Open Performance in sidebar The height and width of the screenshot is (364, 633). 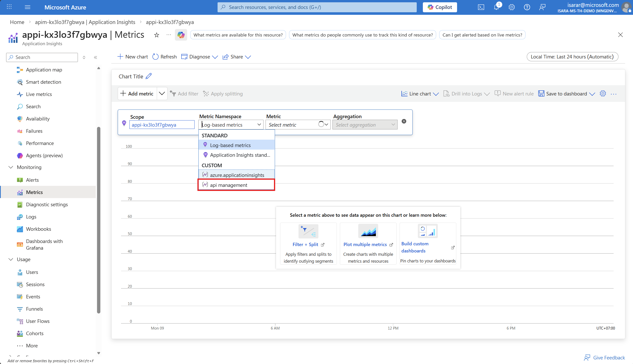point(40,143)
